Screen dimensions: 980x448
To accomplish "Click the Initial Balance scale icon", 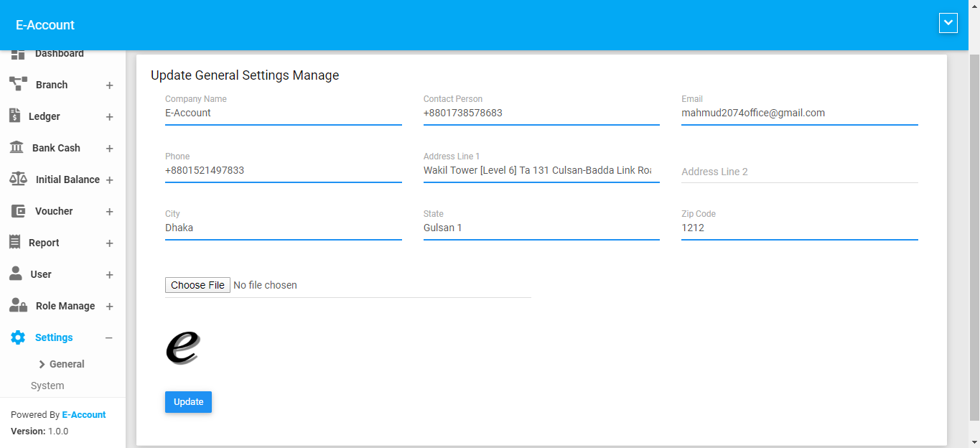I will point(18,179).
